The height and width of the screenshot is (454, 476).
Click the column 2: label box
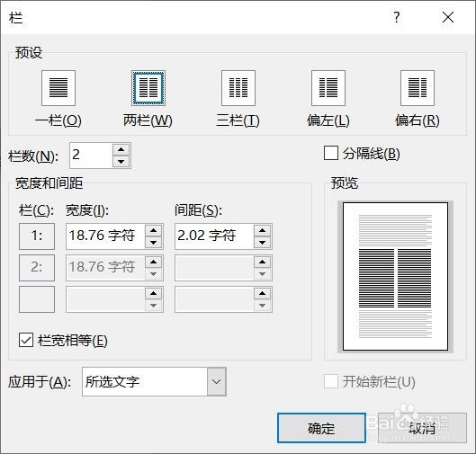click(37, 268)
